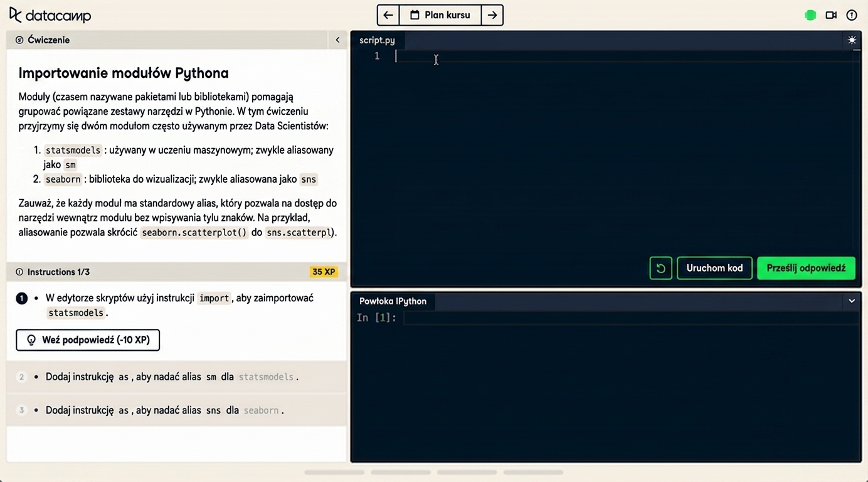Collapse the Powłoka IPython panel

[x=852, y=301]
